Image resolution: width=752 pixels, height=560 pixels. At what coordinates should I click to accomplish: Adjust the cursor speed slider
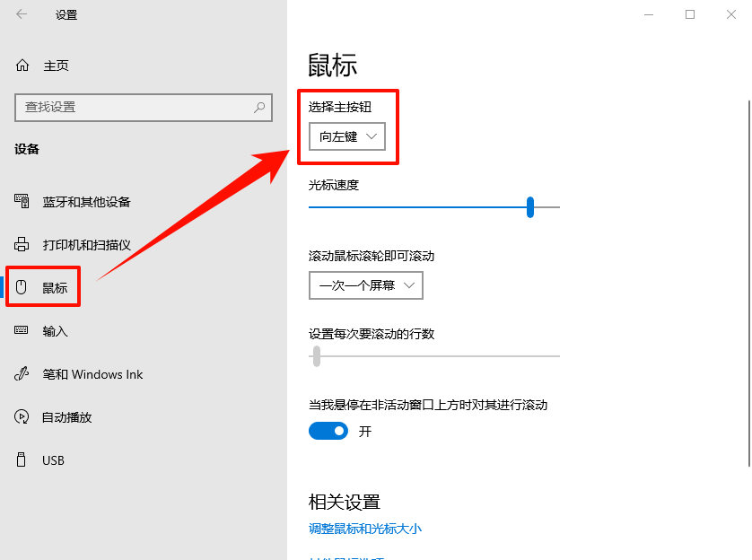530,207
